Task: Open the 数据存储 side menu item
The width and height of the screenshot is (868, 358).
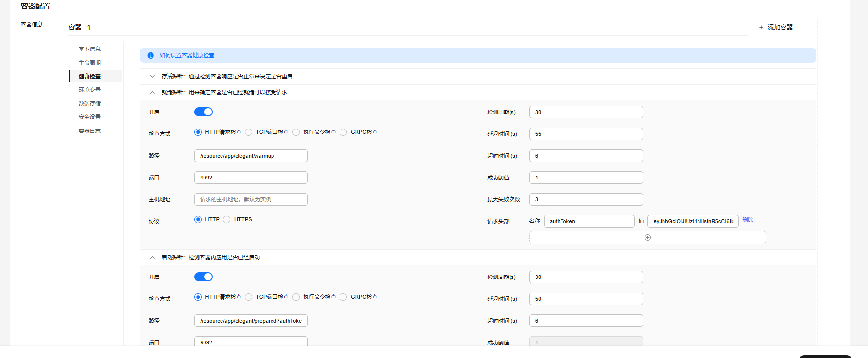Action: pyautogui.click(x=89, y=103)
